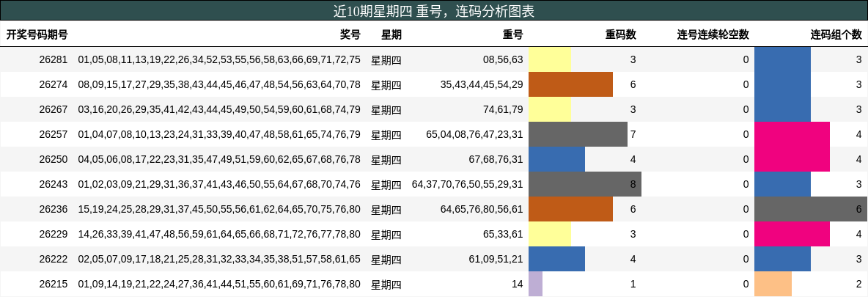Select issue number 26236
868x297 pixels.
click(x=54, y=209)
